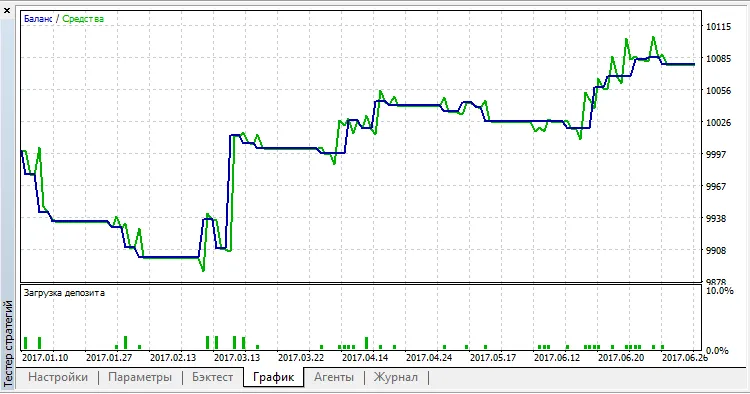Image resolution: width=750 pixels, height=394 pixels.
Task: Click the Тестер стратегий vertical panel title
Action: point(8,343)
